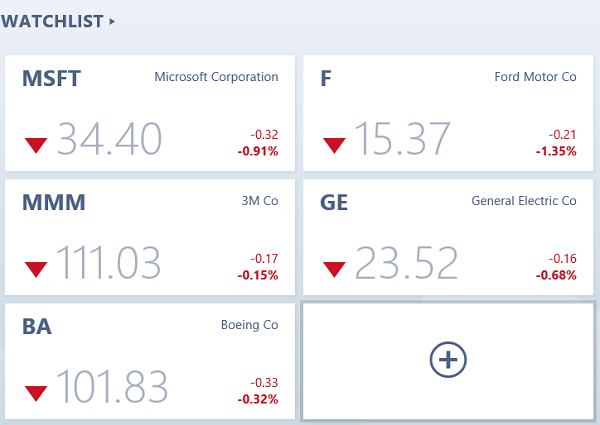Click the General Electric Co name
The width and height of the screenshot is (600, 425).
pyautogui.click(x=524, y=201)
